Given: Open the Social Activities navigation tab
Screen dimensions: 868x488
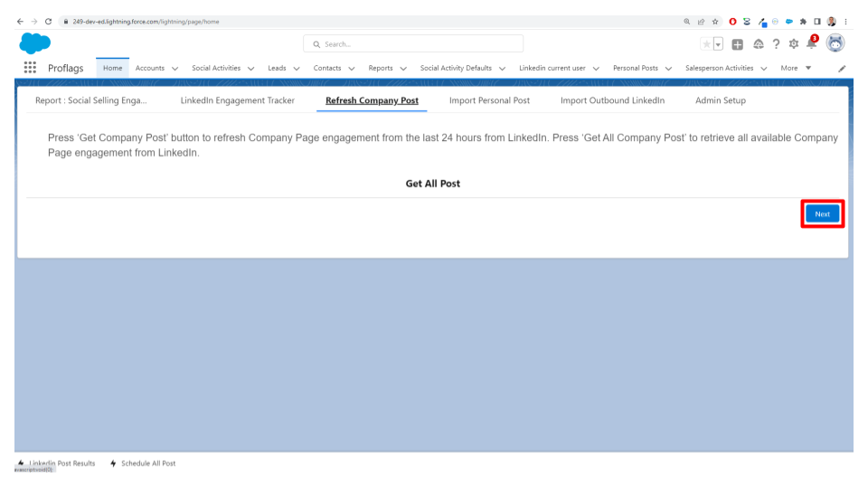Looking at the screenshot, I should click(x=216, y=68).
